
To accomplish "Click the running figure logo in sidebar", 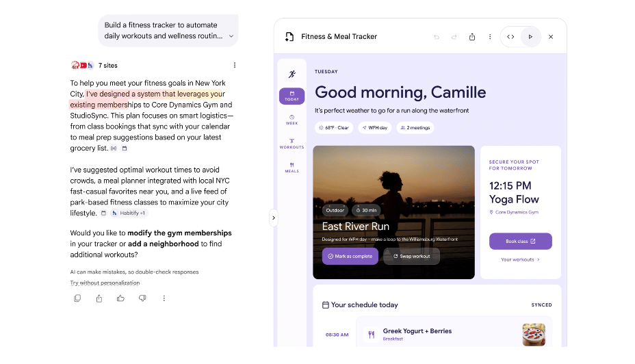I will click(292, 74).
